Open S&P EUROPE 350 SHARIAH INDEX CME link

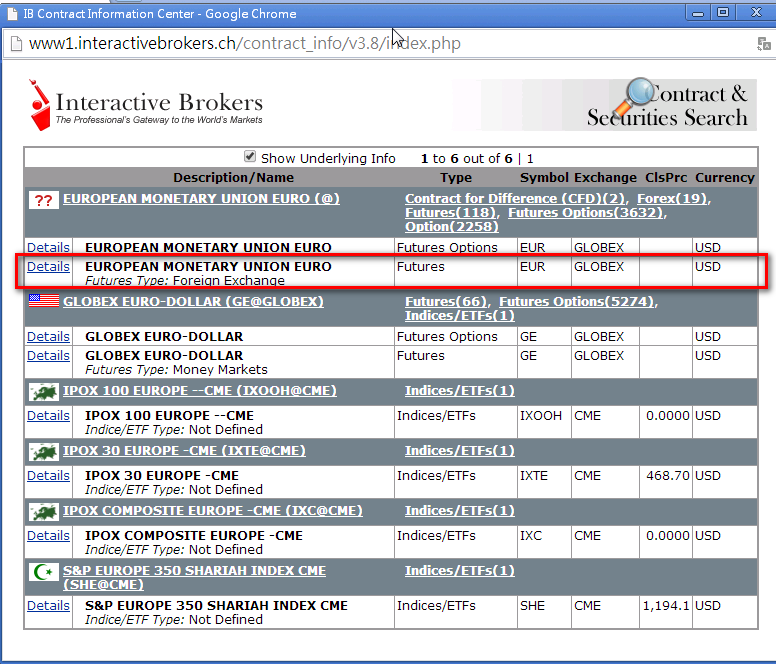194,577
